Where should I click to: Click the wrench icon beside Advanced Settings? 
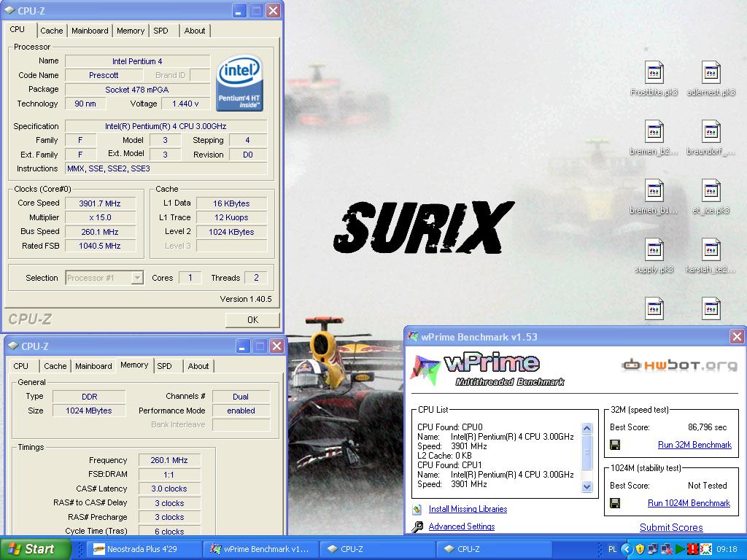pos(417,526)
